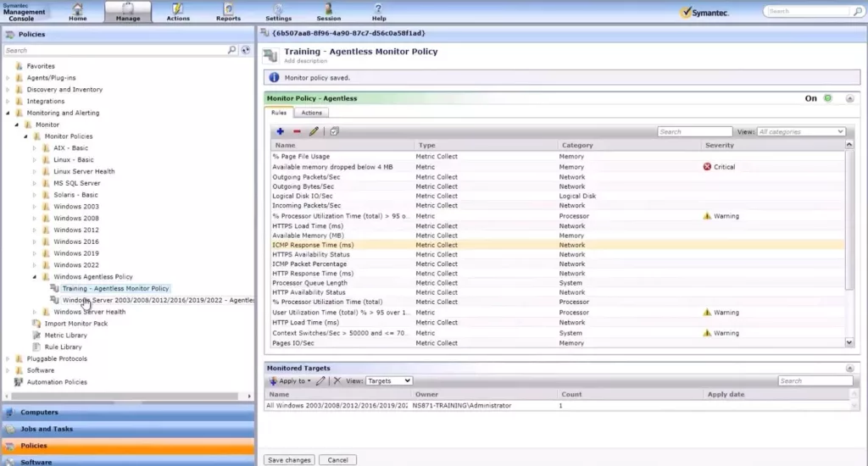Open the Rule Library item
Viewport: 868px width, 466px height.
63,347
